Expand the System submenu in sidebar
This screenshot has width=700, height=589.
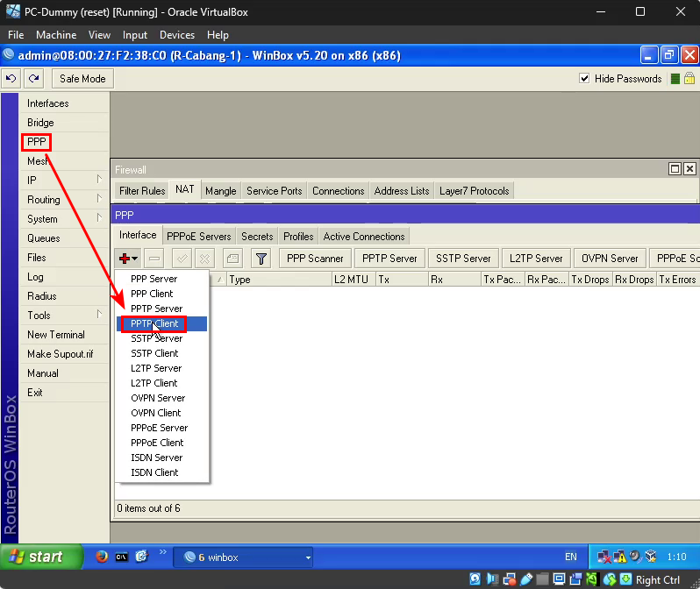coord(99,217)
